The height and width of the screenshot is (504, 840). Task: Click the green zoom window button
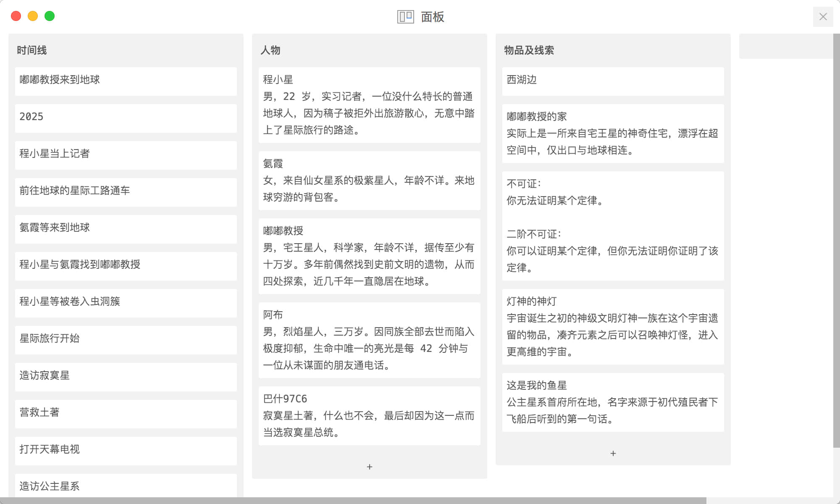tap(50, 16)
